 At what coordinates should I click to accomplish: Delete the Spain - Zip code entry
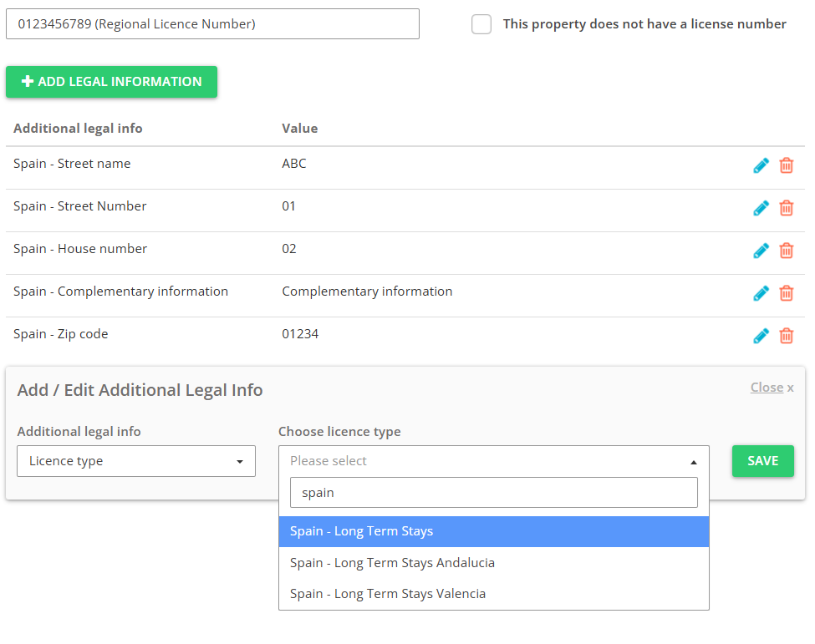point(787,336)
